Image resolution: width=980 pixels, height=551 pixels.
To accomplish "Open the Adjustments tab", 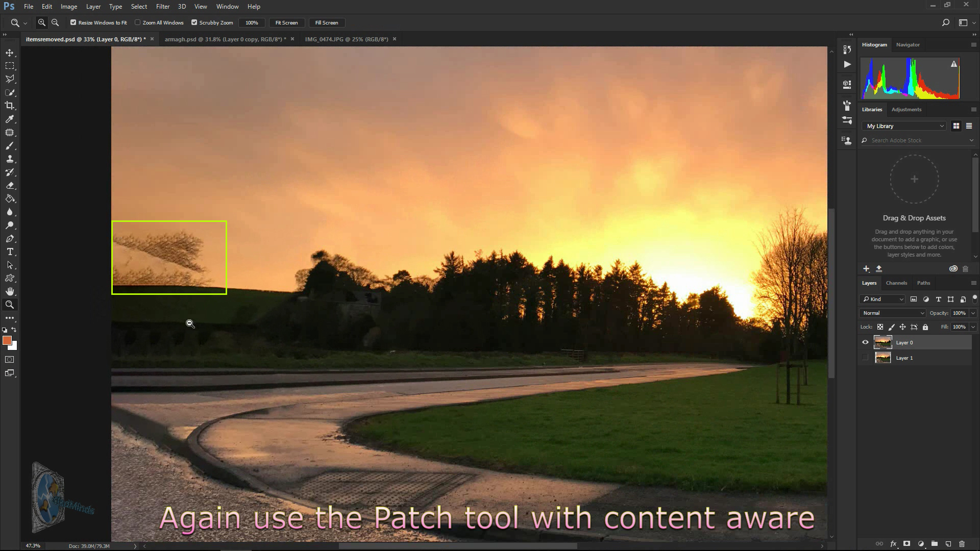I will point(906,109).
